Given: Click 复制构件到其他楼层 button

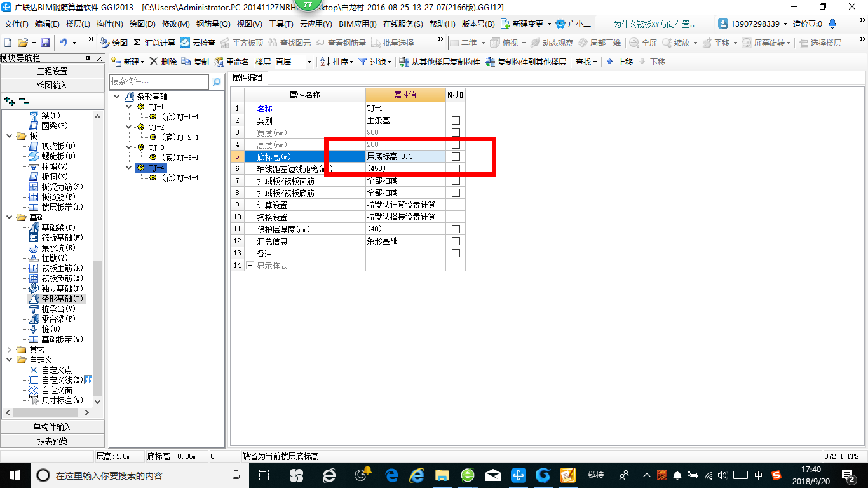Looking at the screenshot, I should (x=526, y=62).
